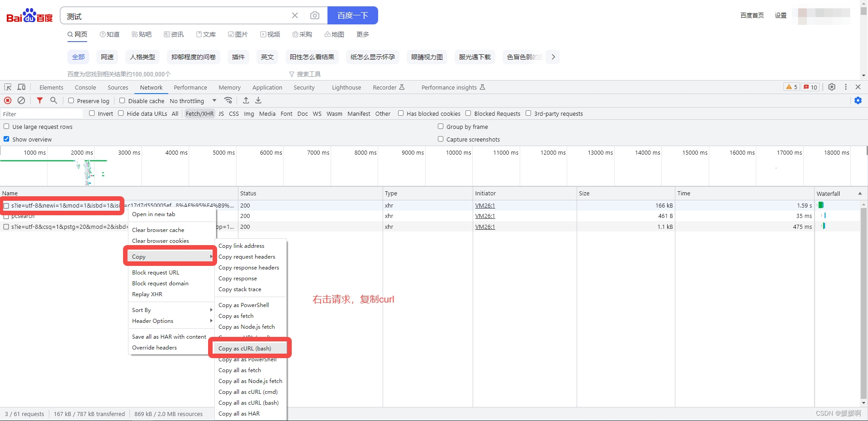Toggle the Invert filter checkbox
868x421 pixels.
92,113
